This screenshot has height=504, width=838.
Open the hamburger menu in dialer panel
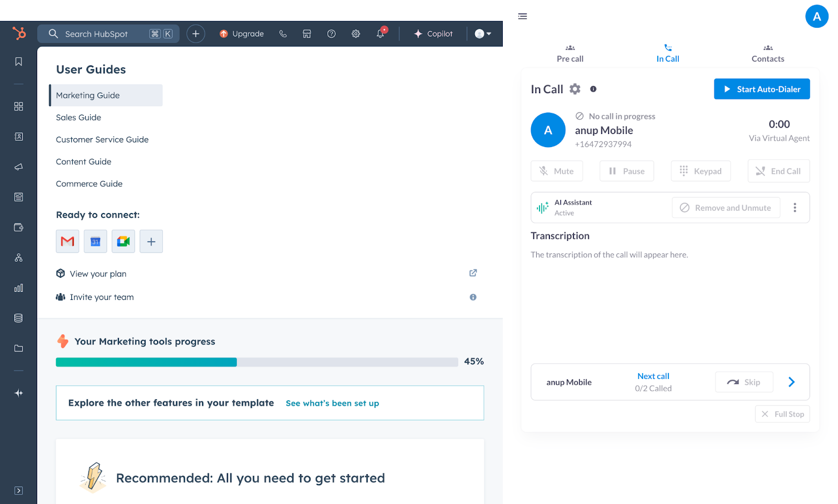tap(522, 16)
